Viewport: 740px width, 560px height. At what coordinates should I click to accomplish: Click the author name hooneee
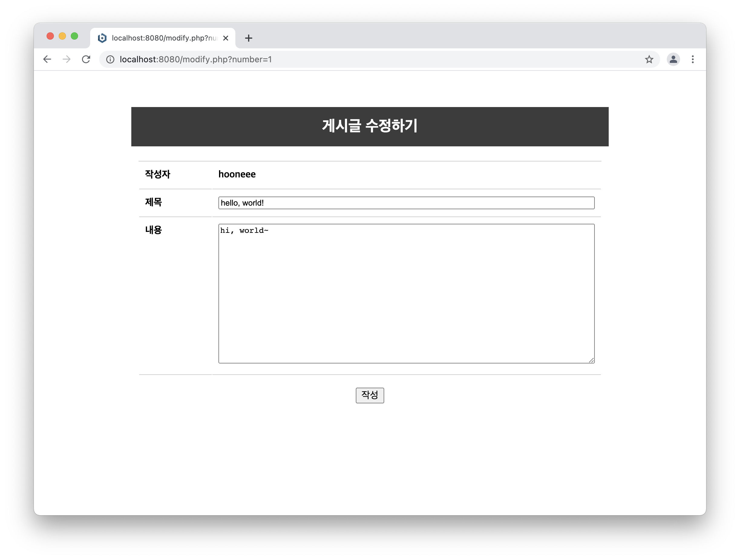(x=237, y=174)
